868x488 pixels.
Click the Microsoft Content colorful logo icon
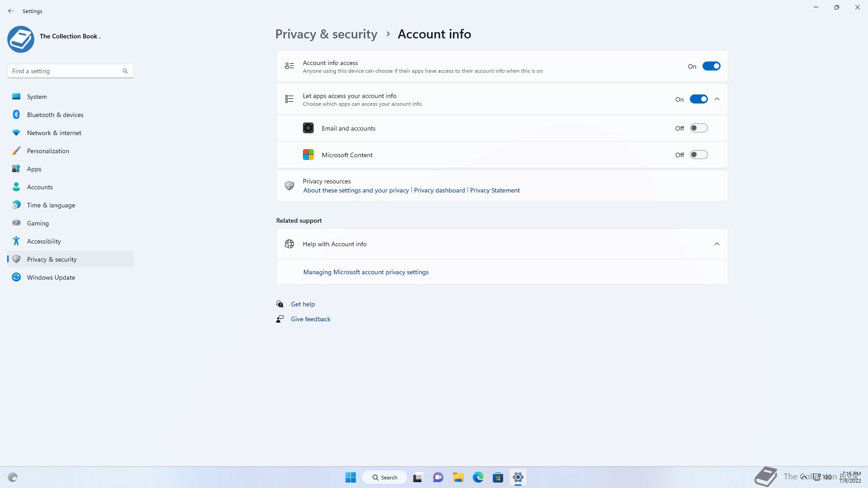click(308, 155)
